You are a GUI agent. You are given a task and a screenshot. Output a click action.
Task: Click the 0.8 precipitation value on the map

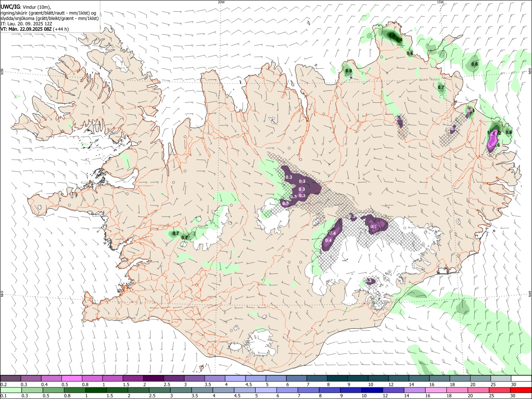[x=349, y=71]
